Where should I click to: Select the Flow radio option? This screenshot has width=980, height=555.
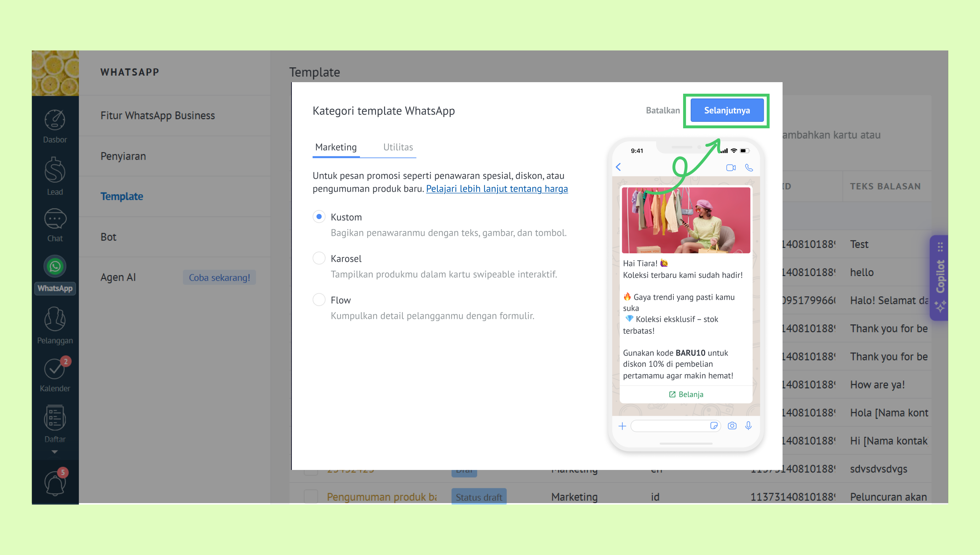[x=319, y=299]
